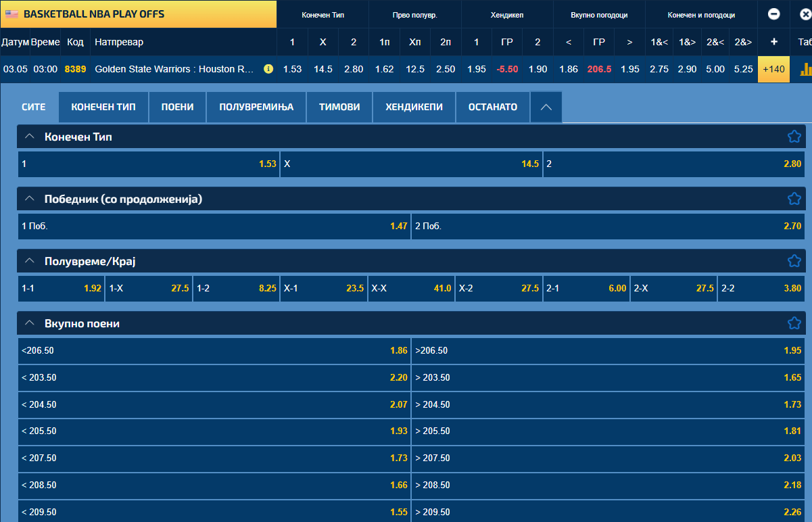Click the US flag icon beside BASKETBALL NBA PLAY OFFS
812x522 pixels.
point(11,14)
